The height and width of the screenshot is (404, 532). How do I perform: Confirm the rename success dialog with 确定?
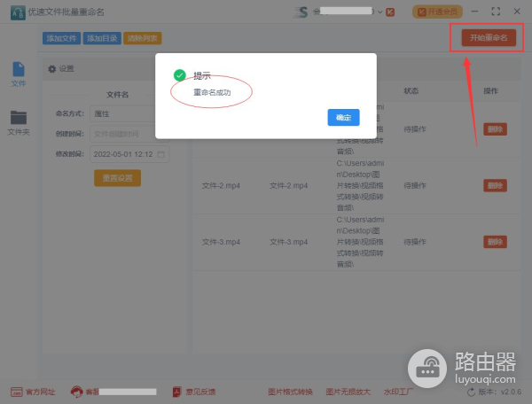pyautogui.click(x=343, y=117)
